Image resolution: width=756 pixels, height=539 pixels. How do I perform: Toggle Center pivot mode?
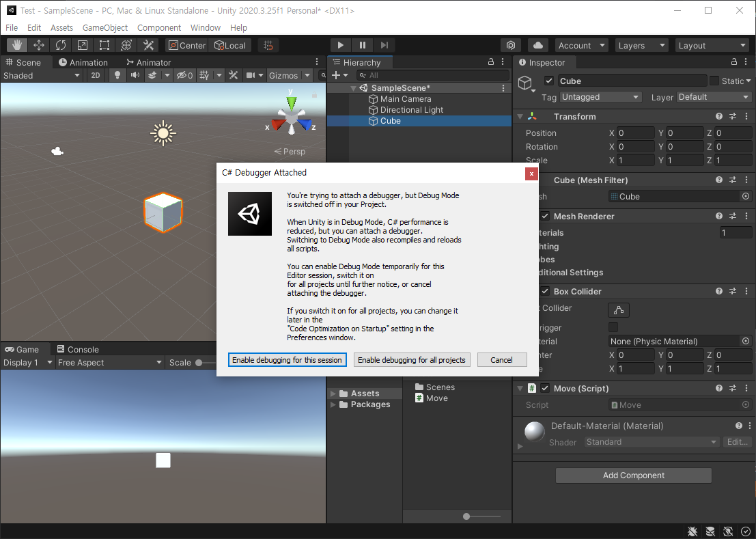point(187,45)
